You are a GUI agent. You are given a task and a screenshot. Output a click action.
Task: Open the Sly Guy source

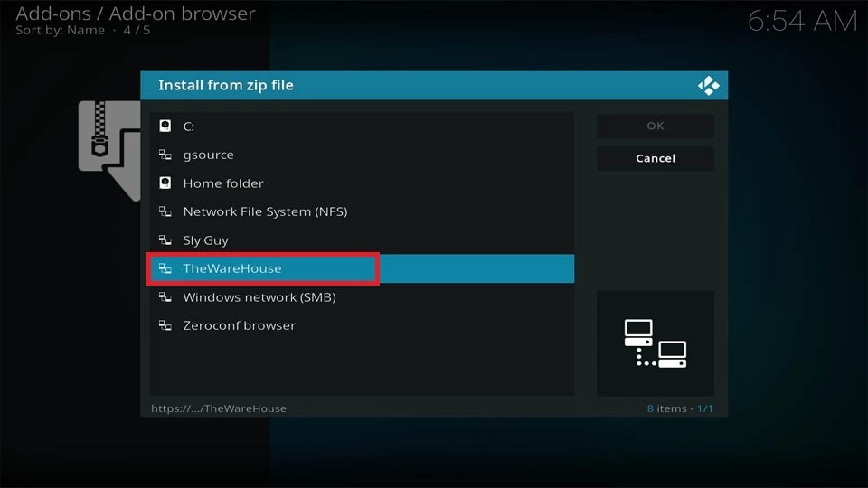pyautogui.click(x=362, y=240)
